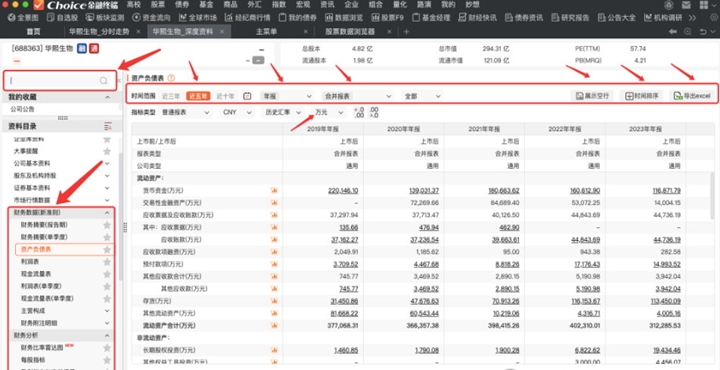Favorite 财务摘要(报告期) with its star
Screen dimensions: 720x370
tap(107, 225)
